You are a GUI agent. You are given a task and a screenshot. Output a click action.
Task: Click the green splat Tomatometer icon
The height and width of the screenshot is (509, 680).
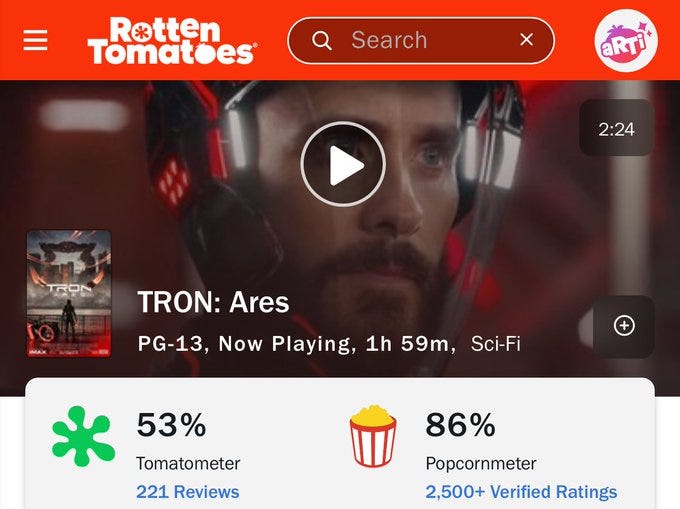83,436
